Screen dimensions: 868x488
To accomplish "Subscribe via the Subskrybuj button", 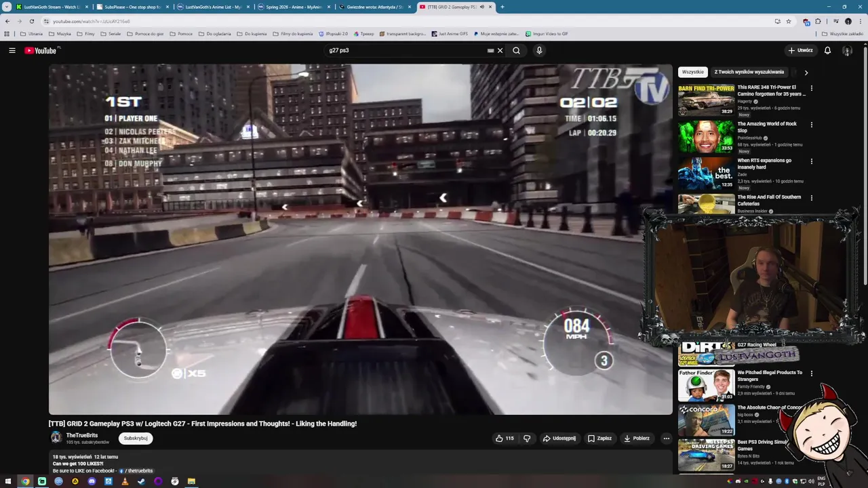I will coord(136,439).
